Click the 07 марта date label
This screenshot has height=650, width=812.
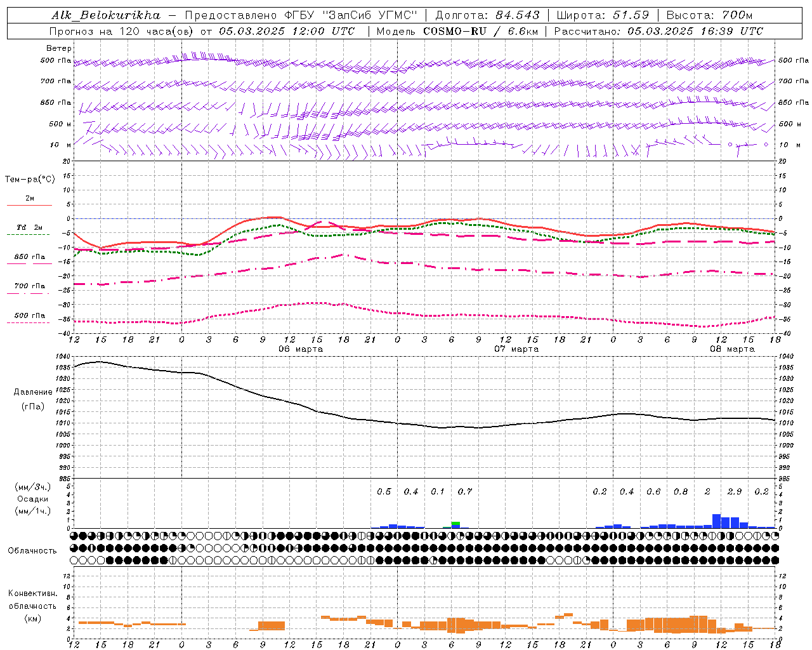(x=516, y=349)
